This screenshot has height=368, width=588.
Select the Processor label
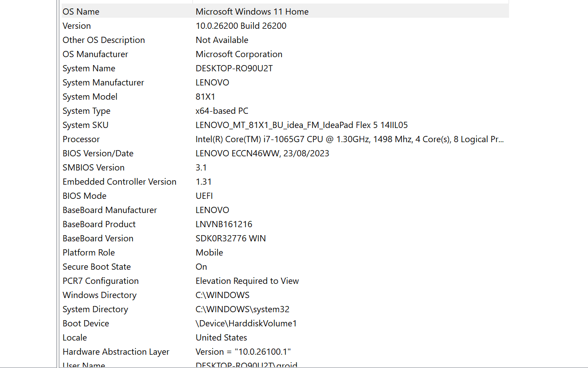tap(81, 139)
